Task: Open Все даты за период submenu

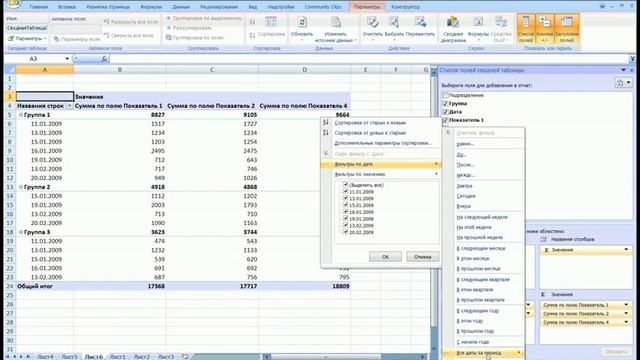Action: point(483,353)
